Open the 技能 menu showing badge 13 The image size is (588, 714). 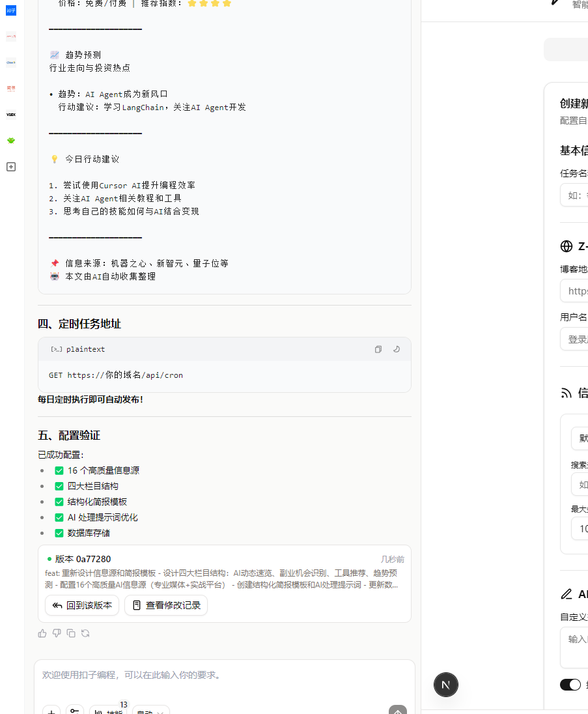[x=109, y=711]
